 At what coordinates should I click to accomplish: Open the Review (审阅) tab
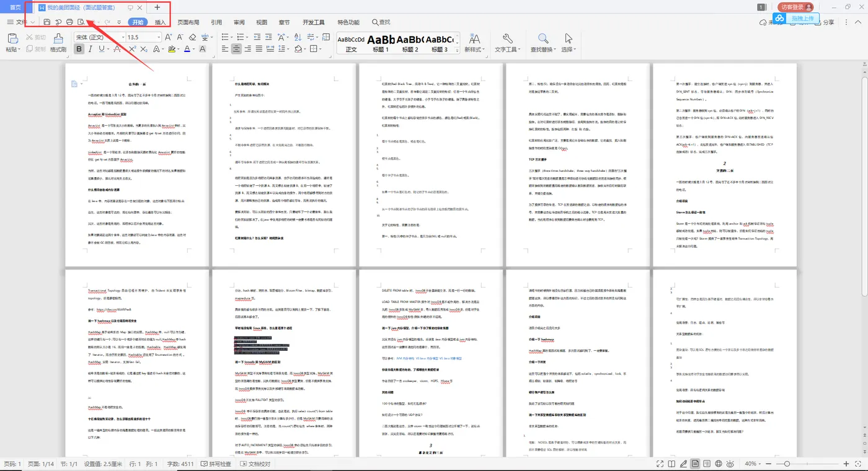pyautogui.click(x=239, y=22)
